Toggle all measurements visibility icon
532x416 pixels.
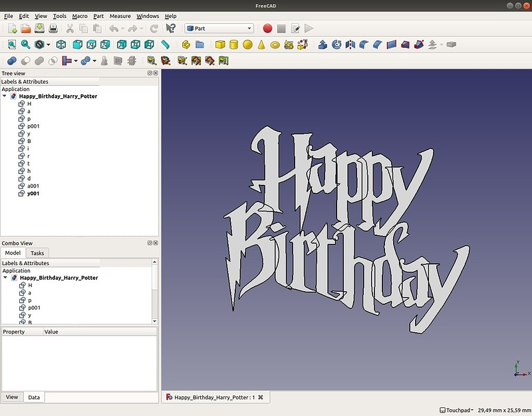(196, 60)
